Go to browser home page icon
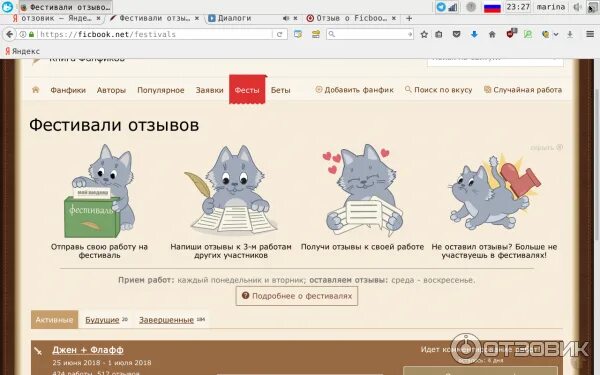 point(492,34)
